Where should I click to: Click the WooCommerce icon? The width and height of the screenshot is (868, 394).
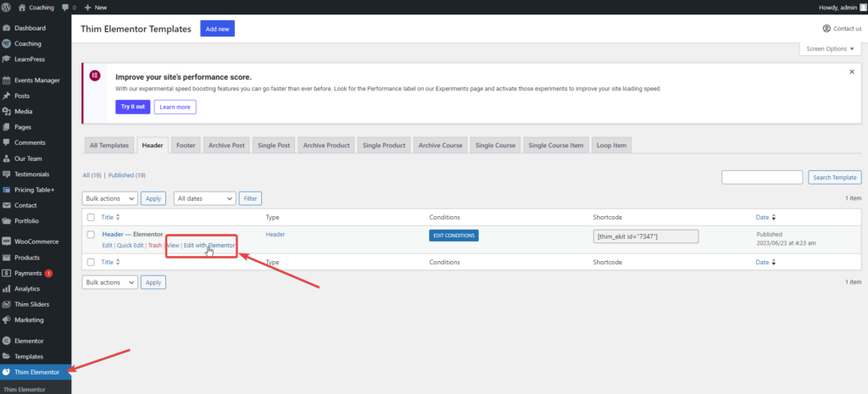tap(7, 241)
